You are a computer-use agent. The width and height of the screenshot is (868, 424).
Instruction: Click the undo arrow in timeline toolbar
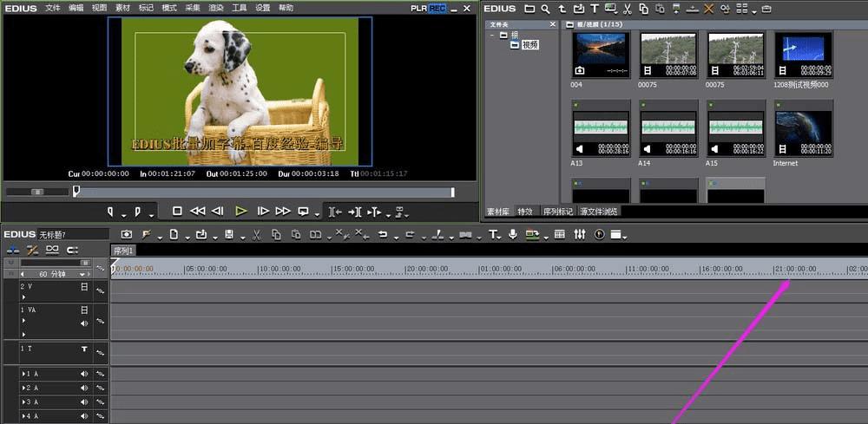(382, 234)
